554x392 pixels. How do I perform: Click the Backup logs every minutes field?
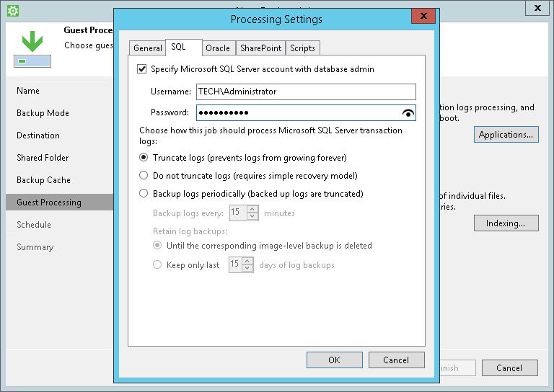point(239,213)
